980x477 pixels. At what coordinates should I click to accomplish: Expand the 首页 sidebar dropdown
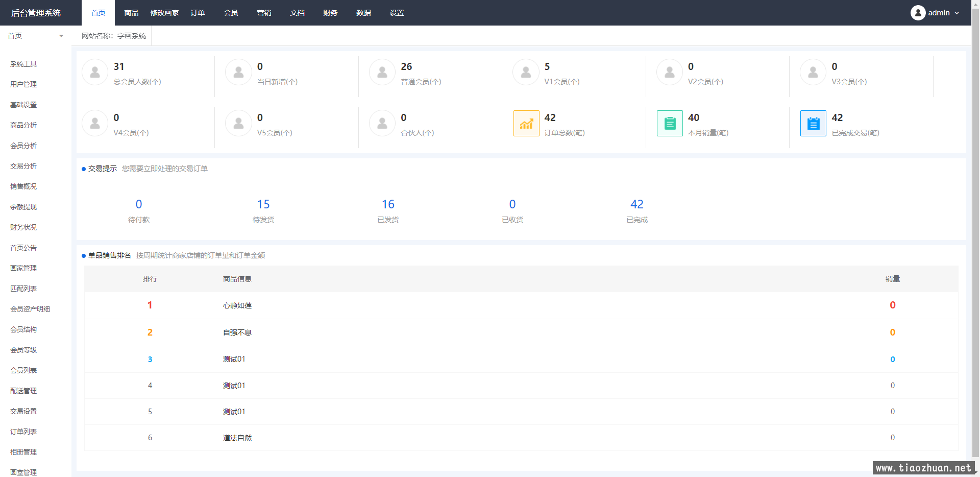[x=61, y=36]
